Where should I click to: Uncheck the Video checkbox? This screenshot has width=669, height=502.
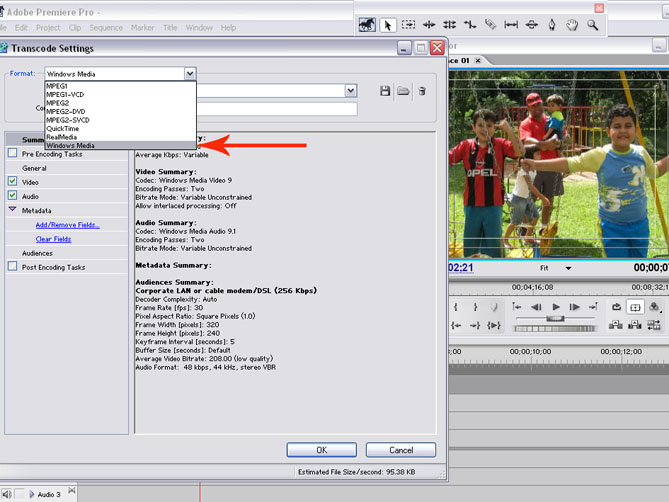coord(13,182)
